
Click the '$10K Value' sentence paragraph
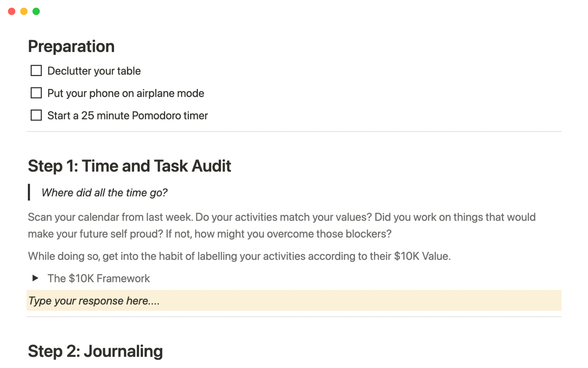tap(239, 256)
